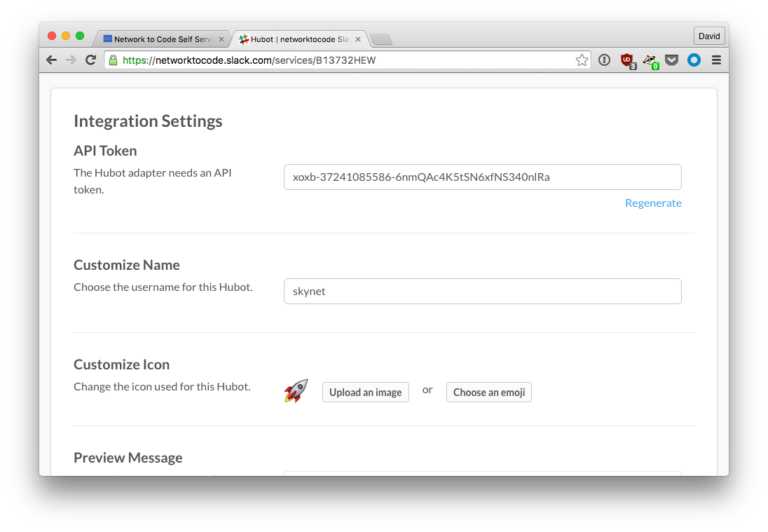Viewport: 768px width, 532px height.
Task: Close the Hubot Slack tab
Action: coord(358,39)
